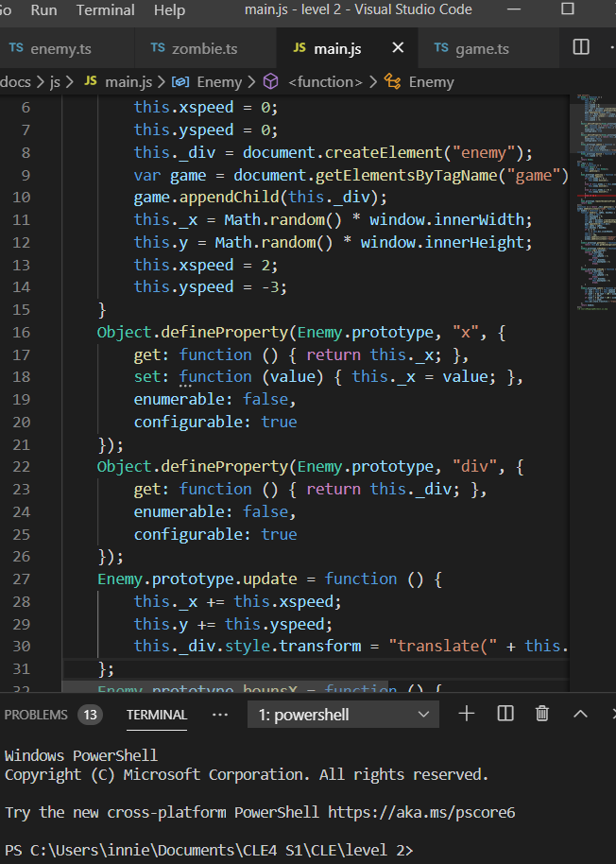Image resolution: width=616 pixels, height=864 pixels.
Task: Split the editor to the right
Action: point(581,47)
